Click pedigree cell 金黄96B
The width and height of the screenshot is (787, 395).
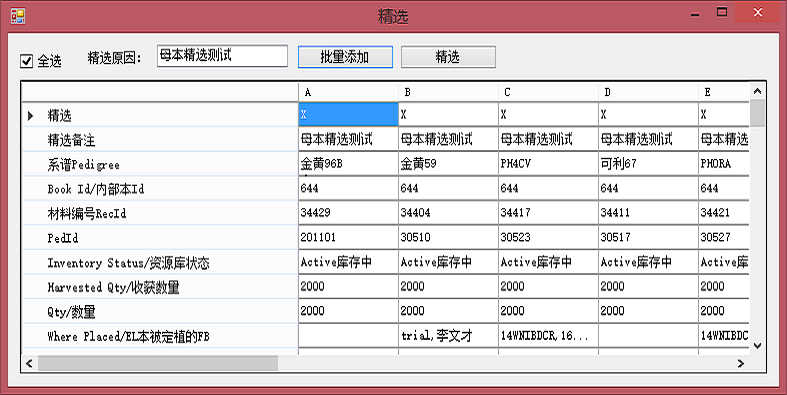pyautogui.click(x=348, y=164)
